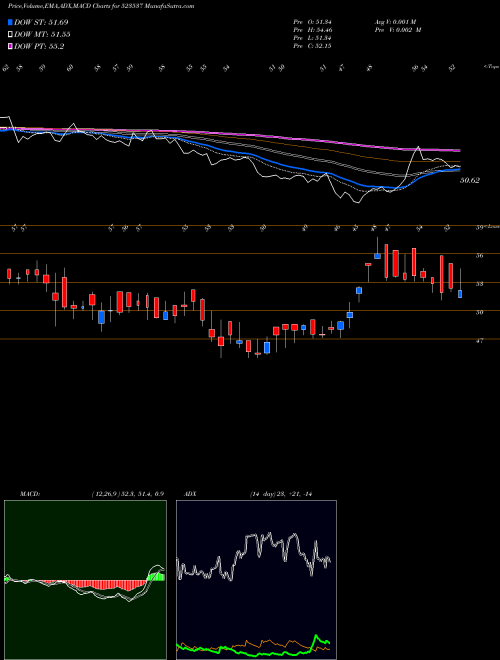Viewport: 500px width, 660px height.
Task: Click the 50 price axis label
Action: tap(479, 312)
